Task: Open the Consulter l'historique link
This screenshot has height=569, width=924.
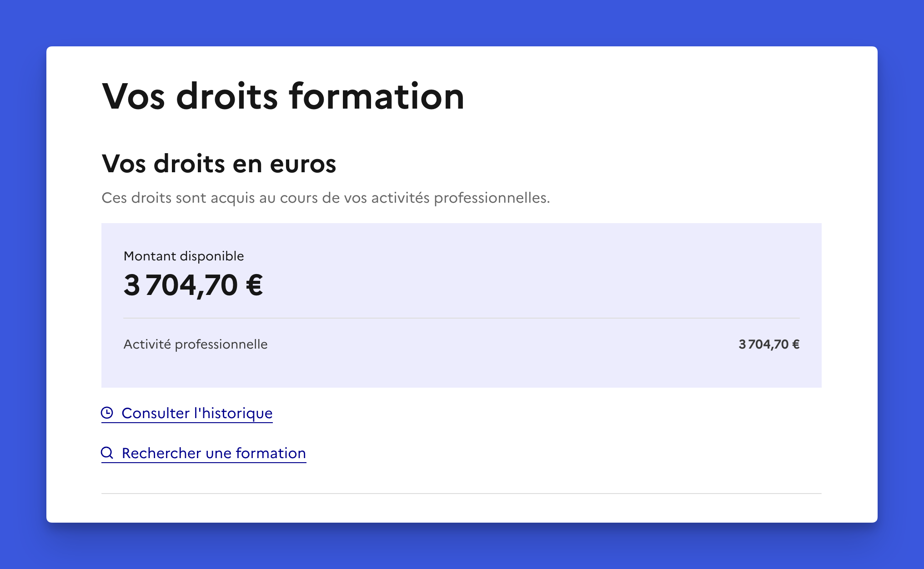Action: (x=196, y=413)
